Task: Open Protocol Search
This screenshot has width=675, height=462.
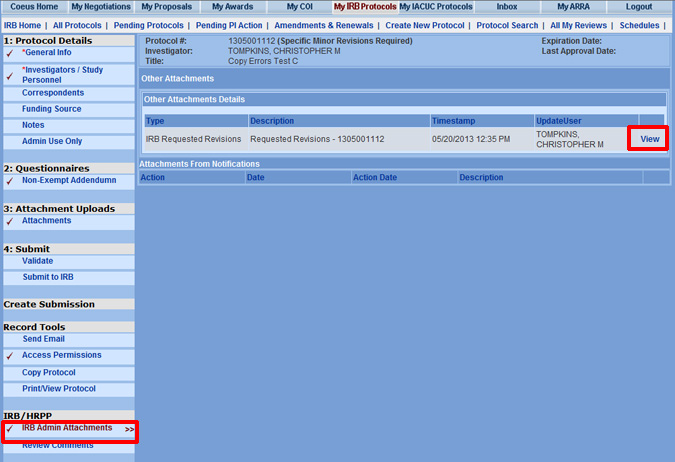Action: 507,25
